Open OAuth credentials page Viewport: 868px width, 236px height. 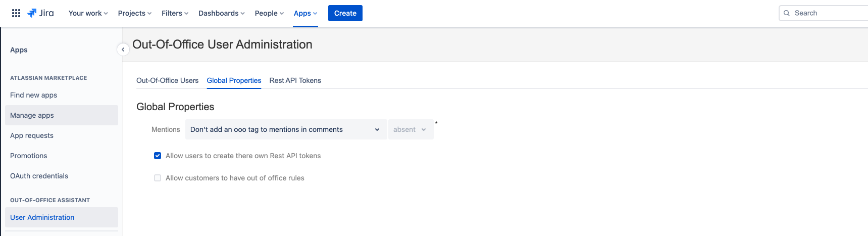(62, 176)
